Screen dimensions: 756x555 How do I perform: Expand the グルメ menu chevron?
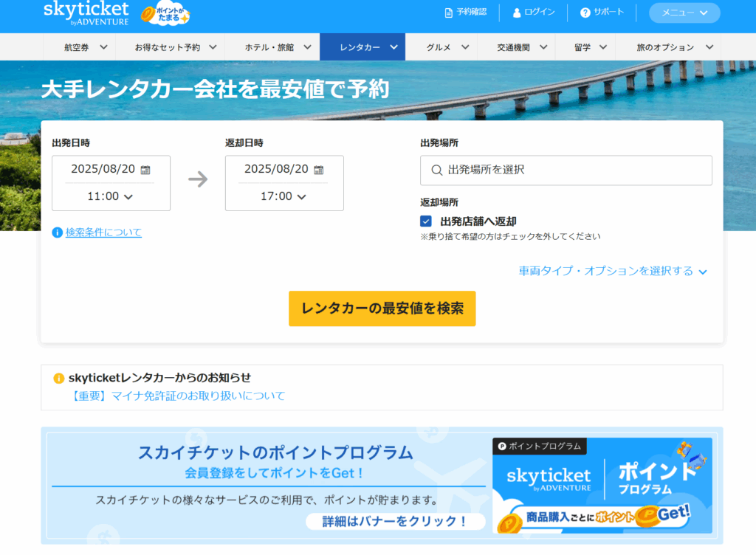(x=465, y=47)
